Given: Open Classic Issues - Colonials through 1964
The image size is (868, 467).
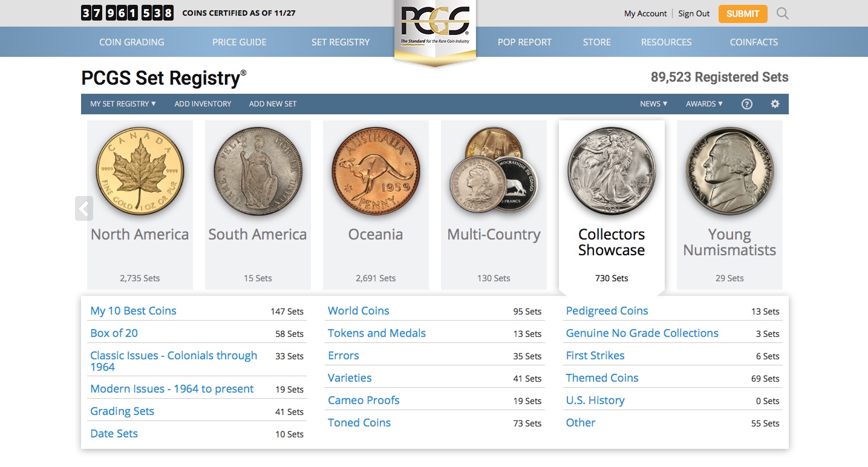Looking at the screenshot, I should (x=174, y=361).
